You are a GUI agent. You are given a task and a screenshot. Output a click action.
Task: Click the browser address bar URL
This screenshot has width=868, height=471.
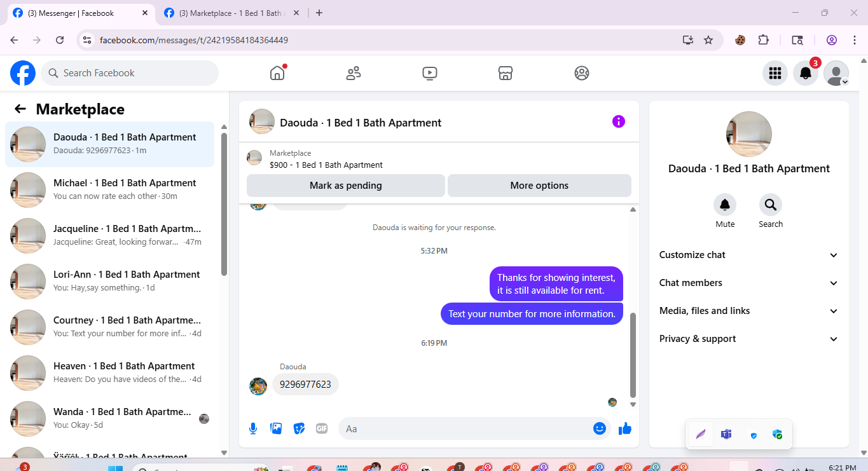pos(194,40)
